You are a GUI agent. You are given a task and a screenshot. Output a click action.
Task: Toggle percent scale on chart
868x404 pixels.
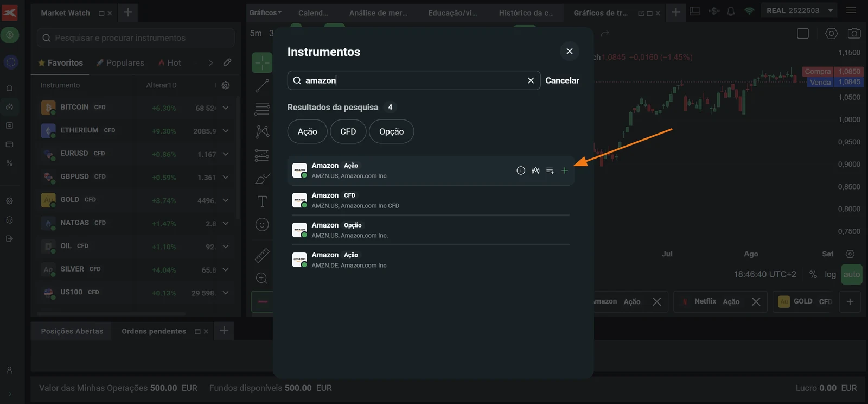(x=813, y=274)
